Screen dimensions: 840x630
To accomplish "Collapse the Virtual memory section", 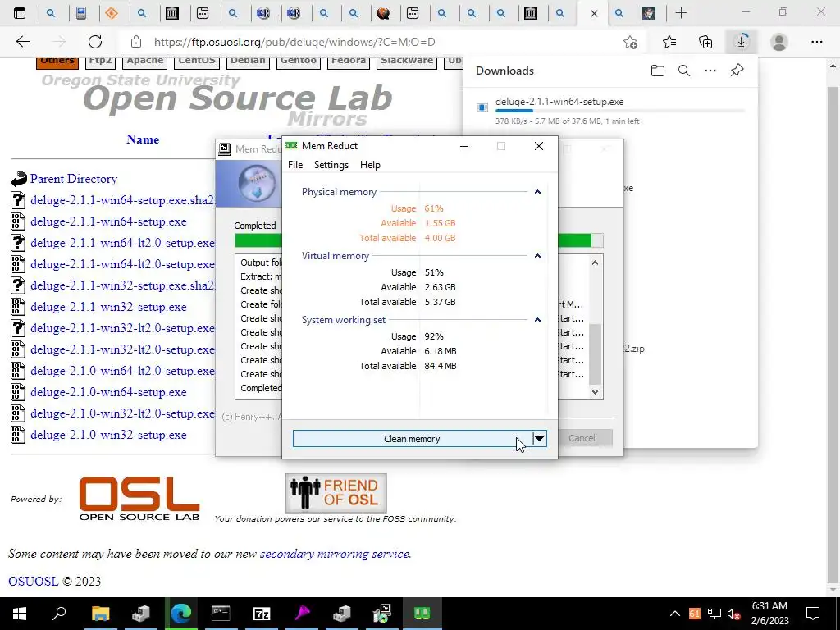I will pos(537,256).
